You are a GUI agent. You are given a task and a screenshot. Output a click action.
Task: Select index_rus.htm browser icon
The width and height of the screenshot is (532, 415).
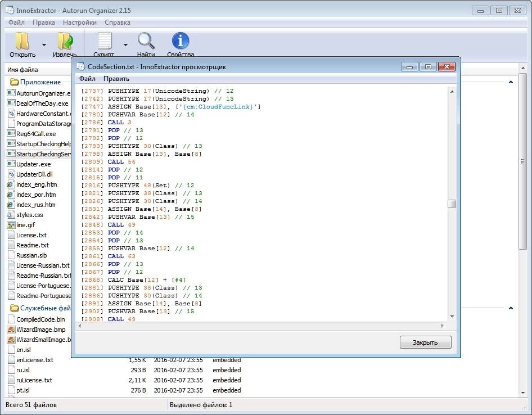(11, 205)
